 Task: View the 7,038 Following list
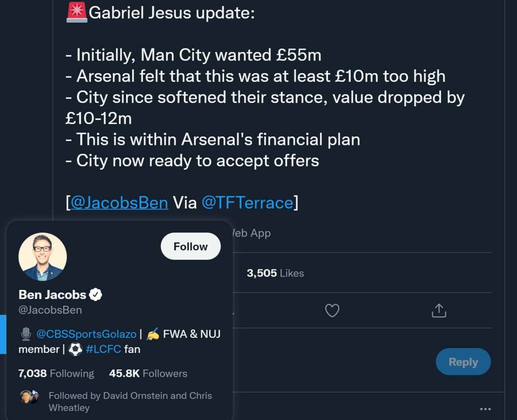pos(56,374)
